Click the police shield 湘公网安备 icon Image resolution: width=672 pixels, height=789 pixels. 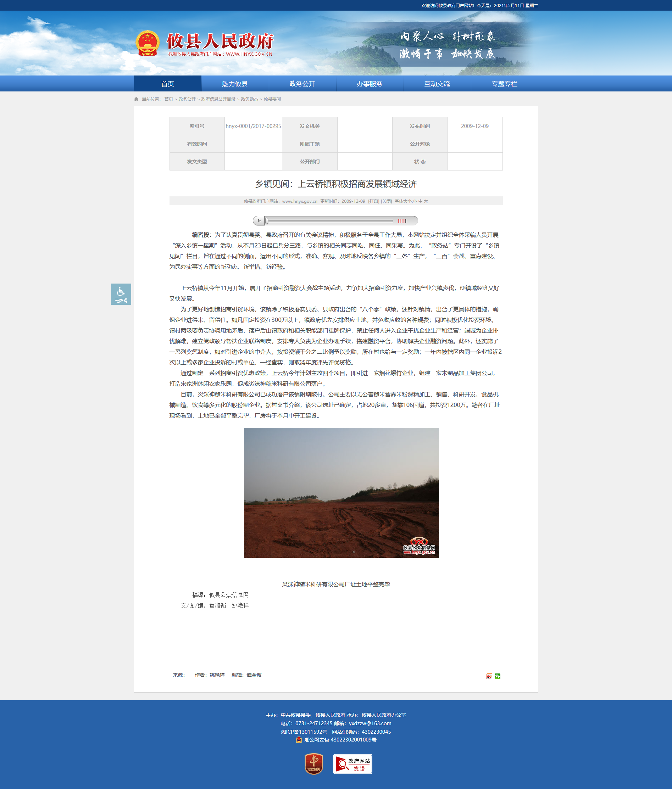click(299, 739)
